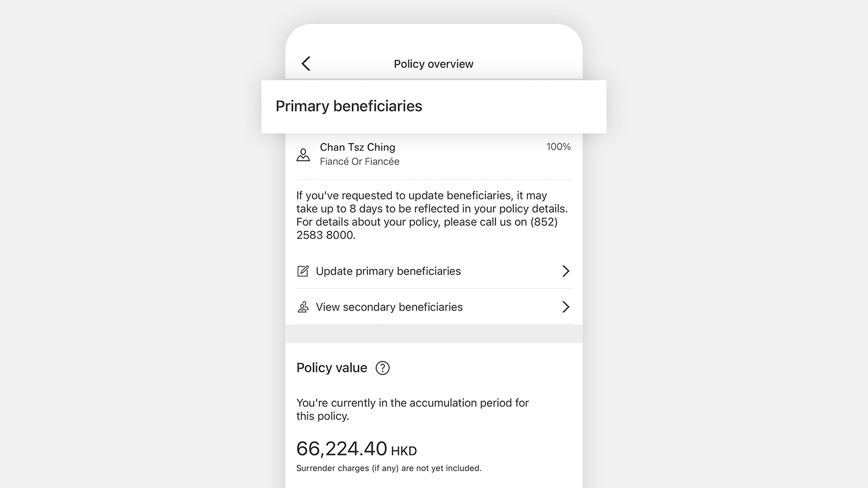Viewport: 868px width, 488px height.
Task: Go back using the left arrow icon
Action: [306, 63]
